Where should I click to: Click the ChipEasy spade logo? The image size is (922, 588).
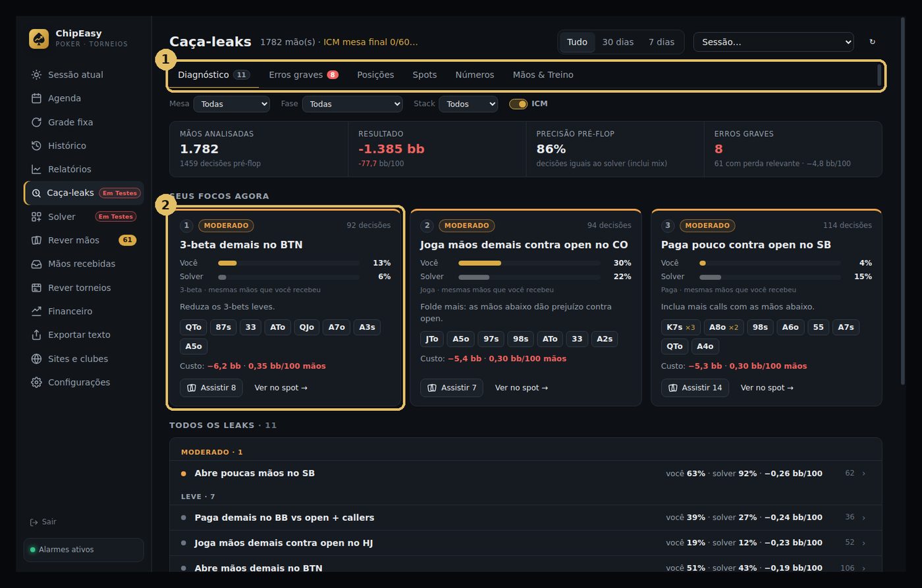pyautogui.click(x=39, y=39)
